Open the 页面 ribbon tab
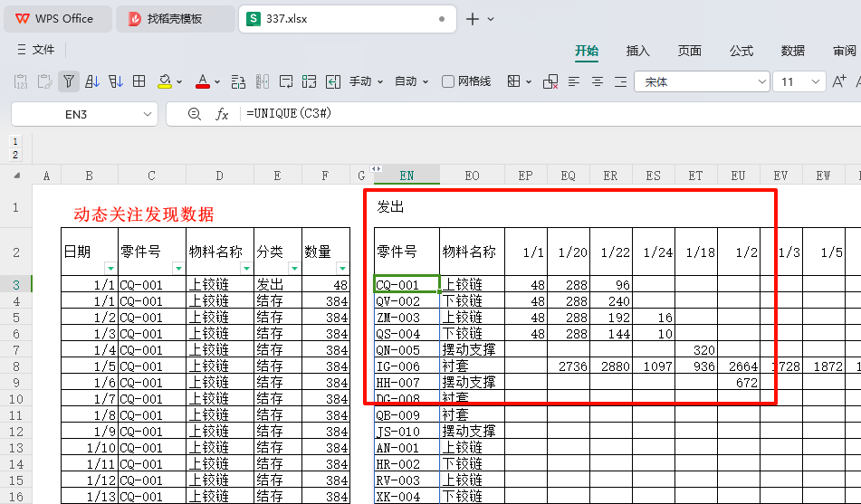861x504 pixels. [x=690, y=51]
